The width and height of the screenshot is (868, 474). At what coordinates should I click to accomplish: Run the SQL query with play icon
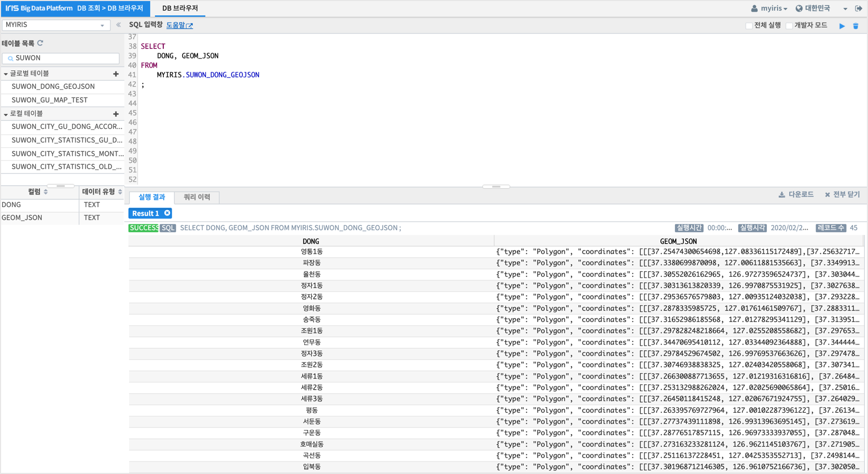click(842, 26)
